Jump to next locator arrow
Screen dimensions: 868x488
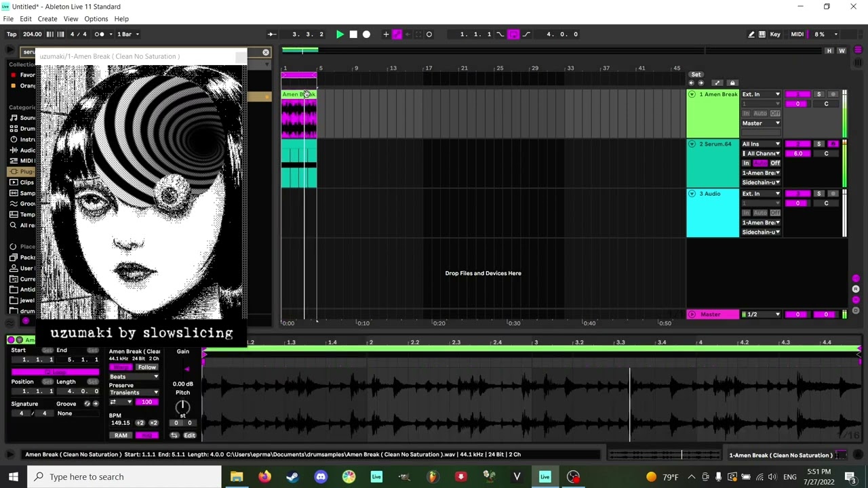point(701,83)
